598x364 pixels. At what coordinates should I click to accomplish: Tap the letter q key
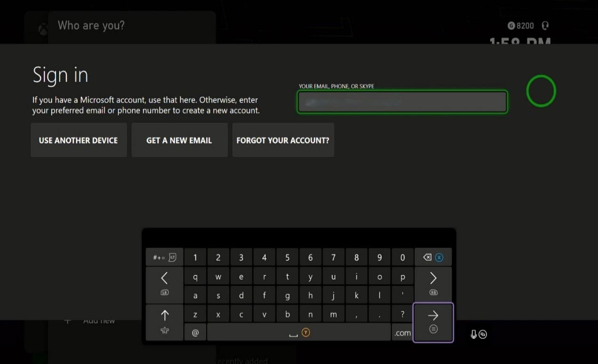point(195,277)
